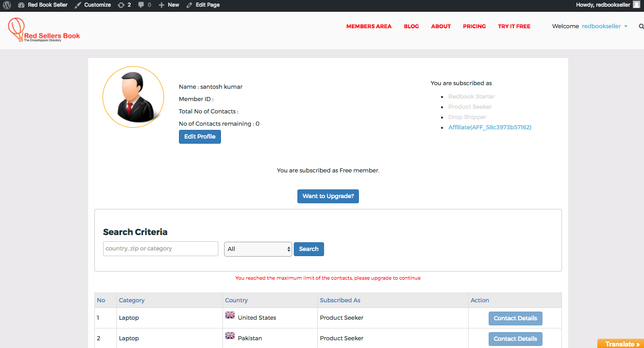Open the MEMBERS AREA menu item
This screenshot has width=644, height=348.
tap(369, 26)
